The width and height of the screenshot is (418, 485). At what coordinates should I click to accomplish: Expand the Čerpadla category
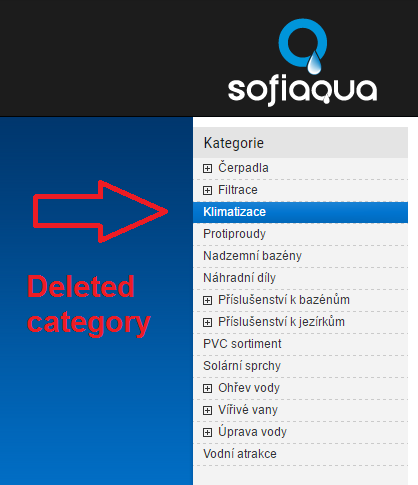(x=207, y=168)
